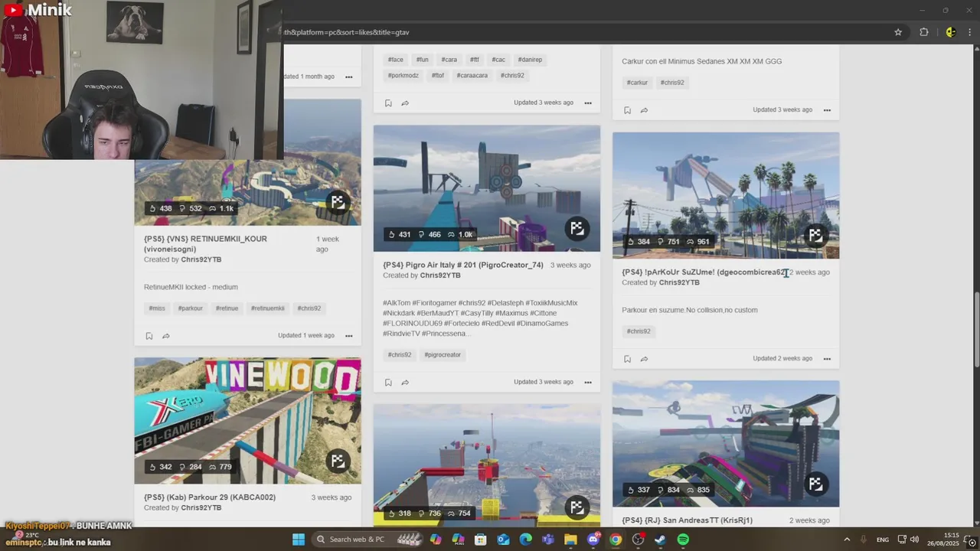Open Steam from the taskbar
980x551 pixels.
coord(660,540)
